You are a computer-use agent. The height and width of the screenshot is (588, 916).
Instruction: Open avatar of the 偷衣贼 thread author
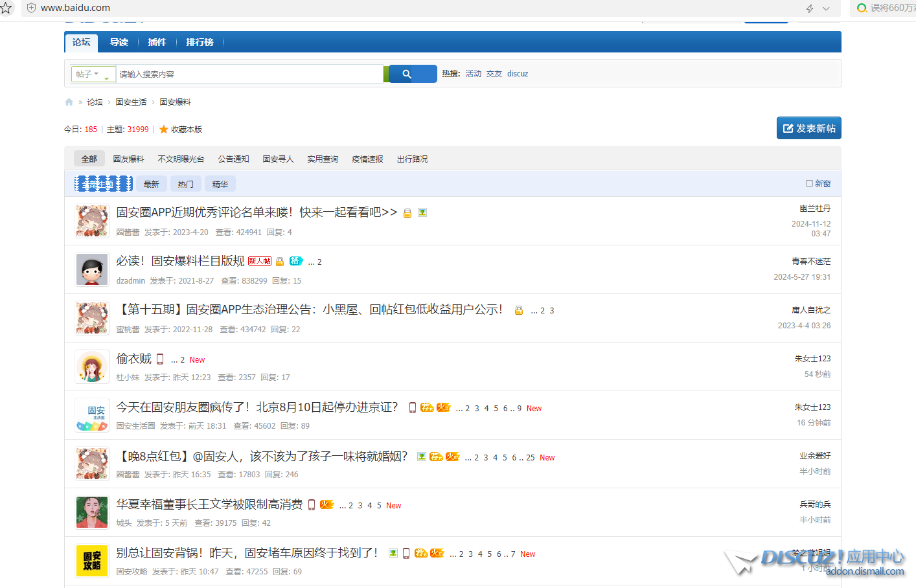[x=92, y=367]
